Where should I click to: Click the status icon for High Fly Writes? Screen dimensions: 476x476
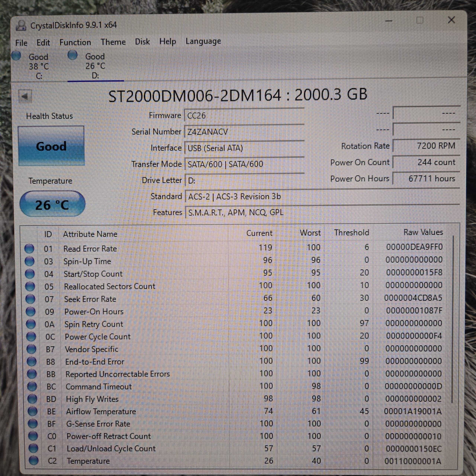(x=32, y=399)
